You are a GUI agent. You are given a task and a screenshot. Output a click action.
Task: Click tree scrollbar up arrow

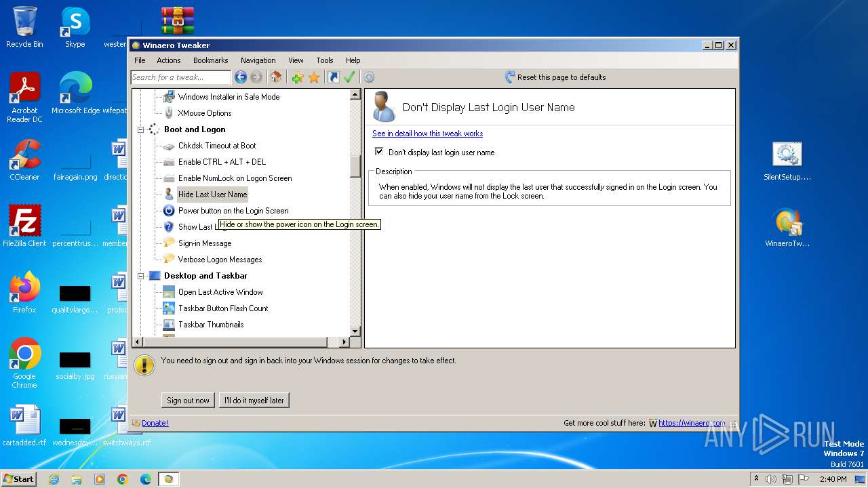coord(355,95)
